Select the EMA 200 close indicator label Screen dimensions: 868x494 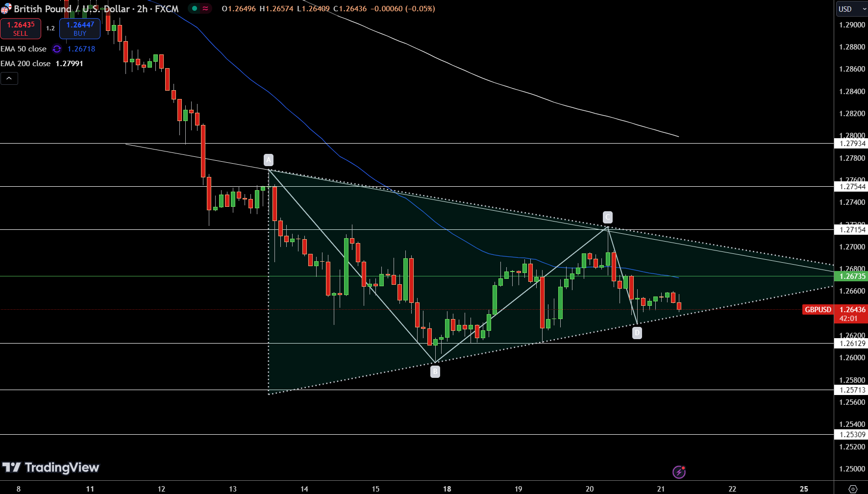click(x=25, y=64)
